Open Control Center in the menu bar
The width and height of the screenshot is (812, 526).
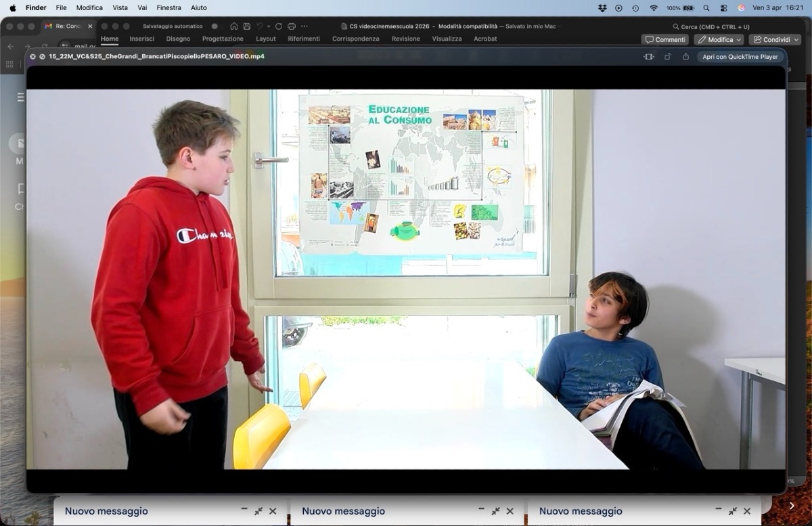pyautogui.click(x=723, y=7)
